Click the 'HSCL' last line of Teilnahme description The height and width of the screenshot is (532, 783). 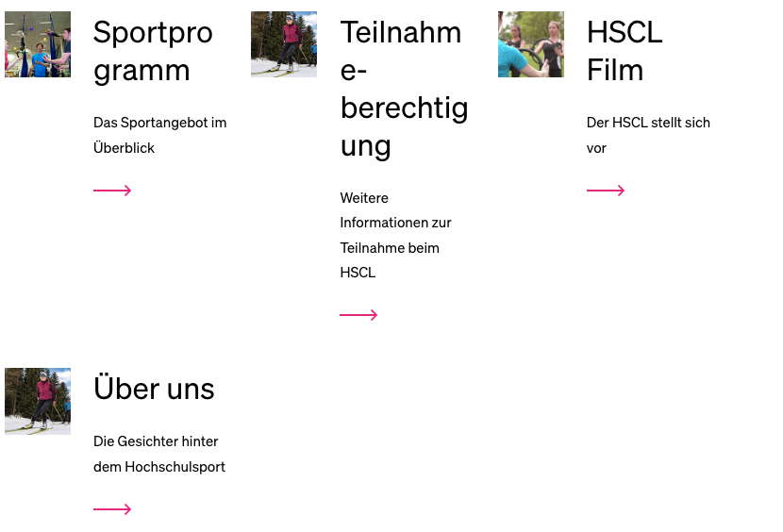click(x=358, y=273)
